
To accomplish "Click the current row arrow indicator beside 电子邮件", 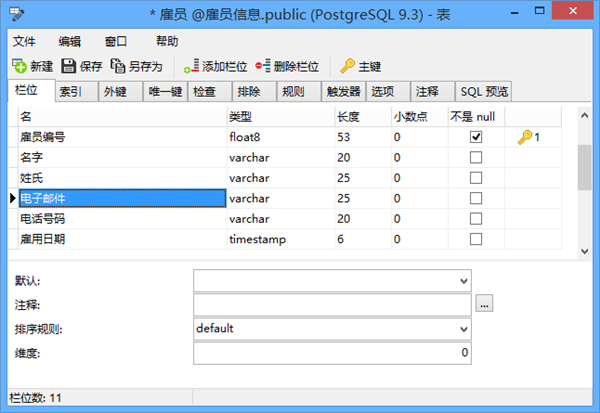I will point(13,198).
